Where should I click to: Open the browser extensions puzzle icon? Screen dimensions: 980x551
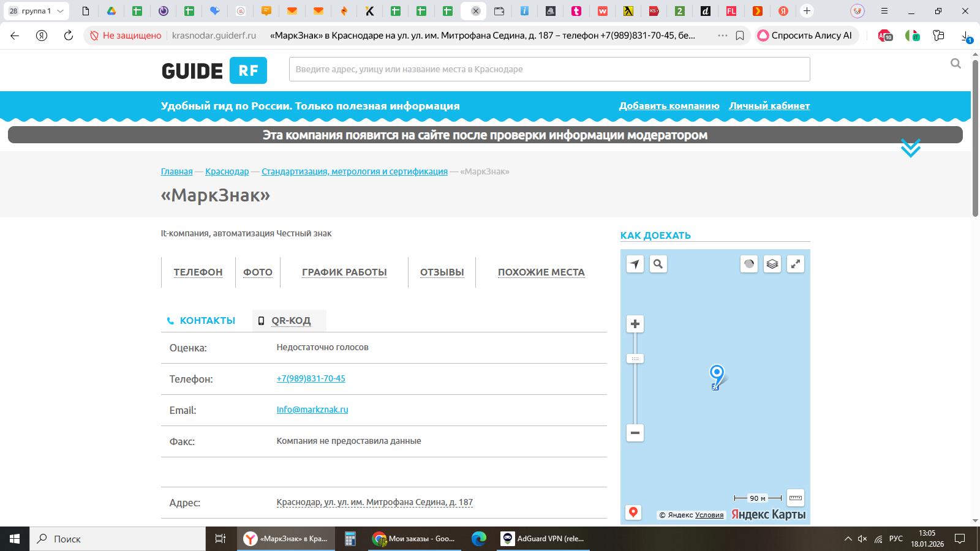[938, 36]
